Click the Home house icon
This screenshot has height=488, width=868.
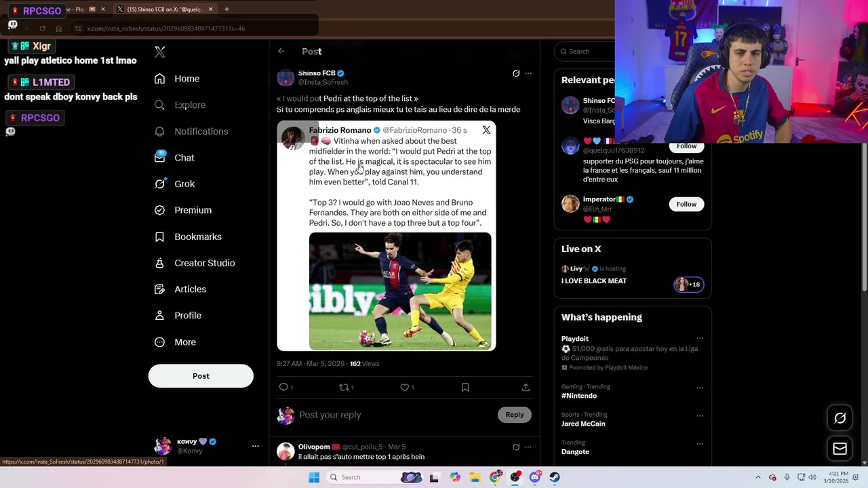tap(159, 79)
